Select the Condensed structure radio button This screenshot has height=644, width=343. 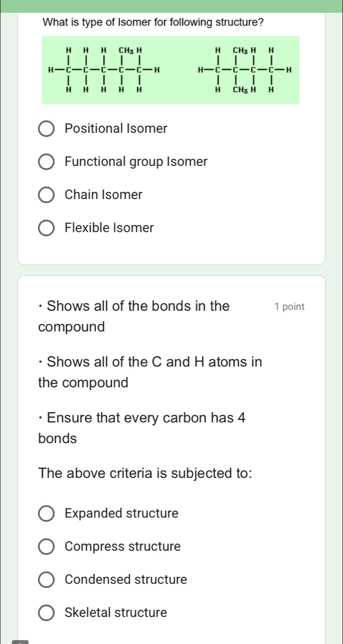(x=47, y=580)
